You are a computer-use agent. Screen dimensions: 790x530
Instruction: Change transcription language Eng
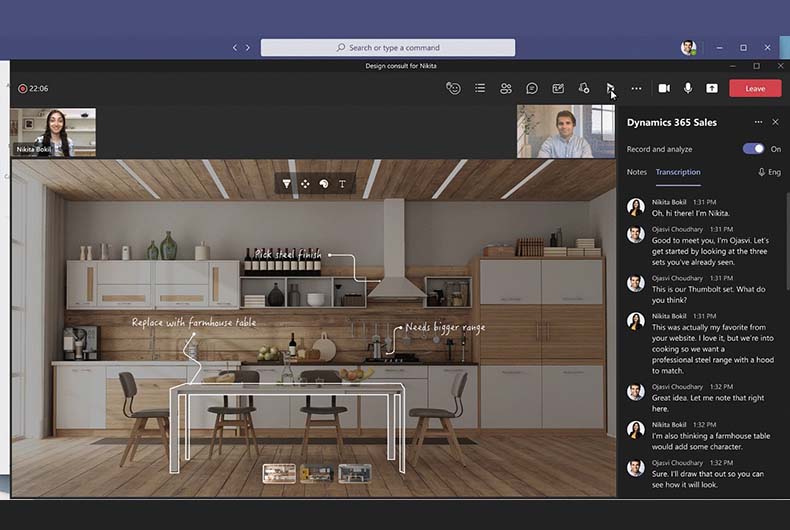click(x=769, y=172)
